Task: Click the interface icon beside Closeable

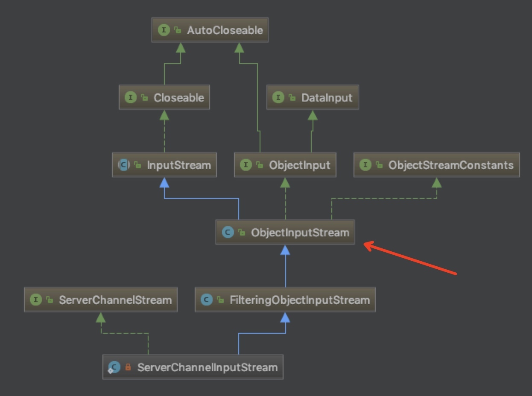Action: (x=130, y=97)
